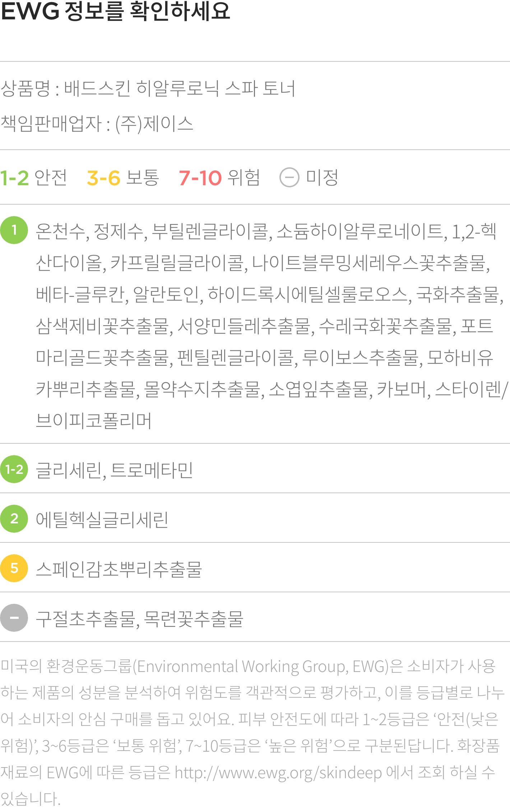Click the 브이피코폴리머 ingredient text
The width and height of the screenshot is (510, 812).
pos(93,420)
